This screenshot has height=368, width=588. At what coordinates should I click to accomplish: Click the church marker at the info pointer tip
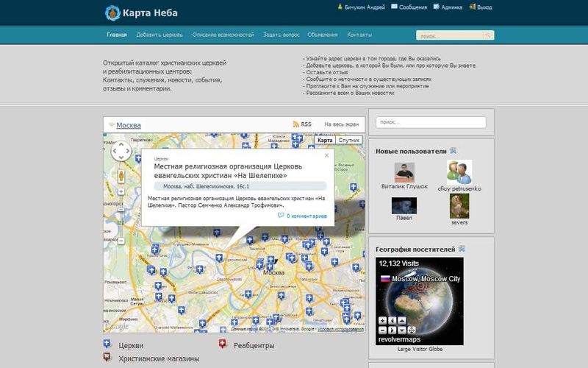click(x=219, y=258)
